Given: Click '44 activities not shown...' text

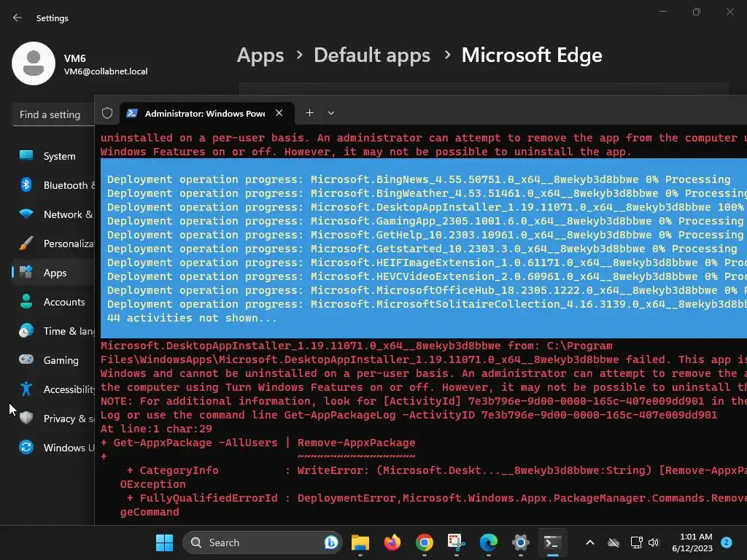Looking at the screenshot, I should coord(192,318).
